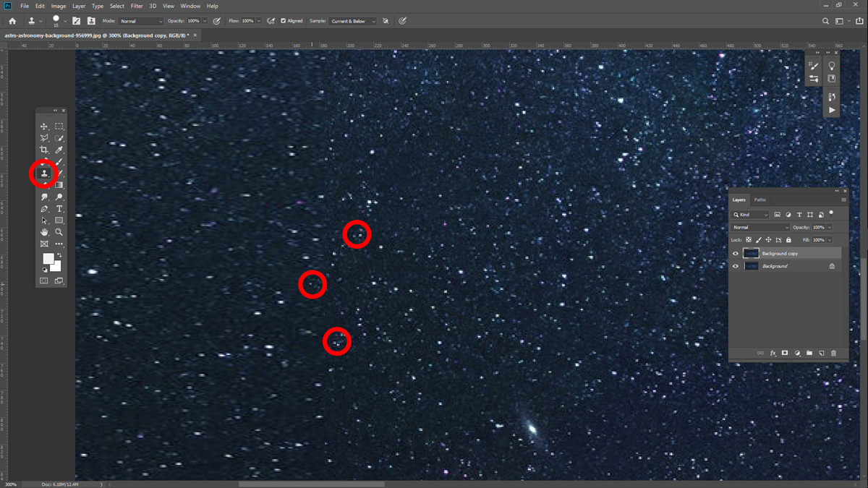
Task: Open the Sample dropdown Current & Below
Action: coord(353,21)
